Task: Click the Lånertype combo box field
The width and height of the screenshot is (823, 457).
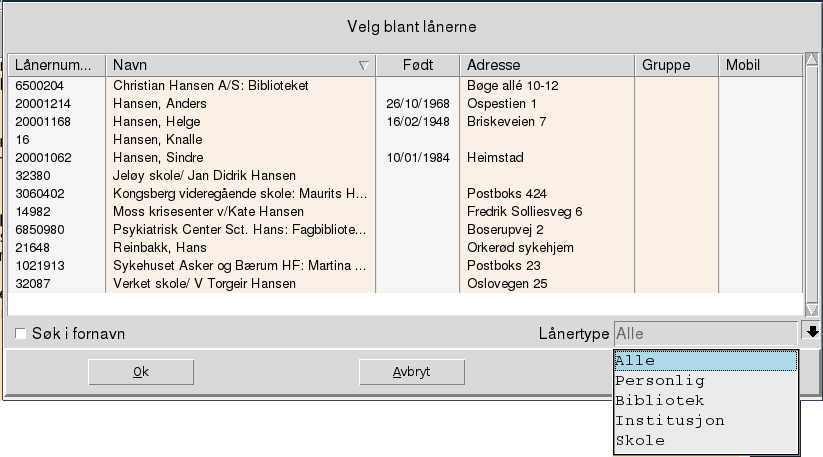Action: (x=706, y=332)
